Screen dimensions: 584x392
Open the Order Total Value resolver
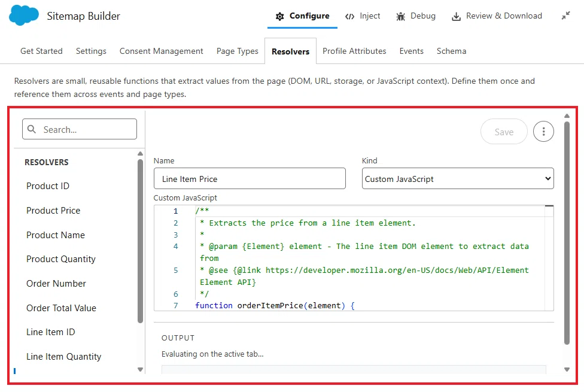point(61,308)
